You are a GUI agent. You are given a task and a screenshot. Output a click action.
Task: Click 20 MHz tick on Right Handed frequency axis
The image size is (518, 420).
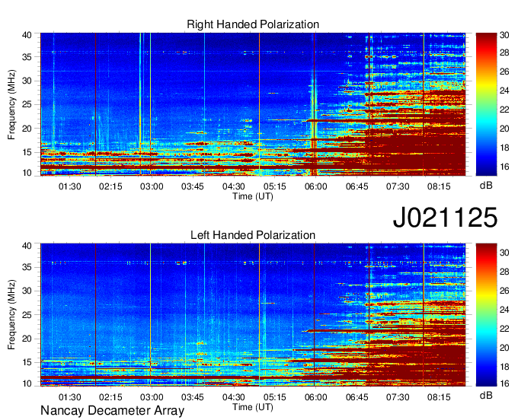(x=27, y=129)
